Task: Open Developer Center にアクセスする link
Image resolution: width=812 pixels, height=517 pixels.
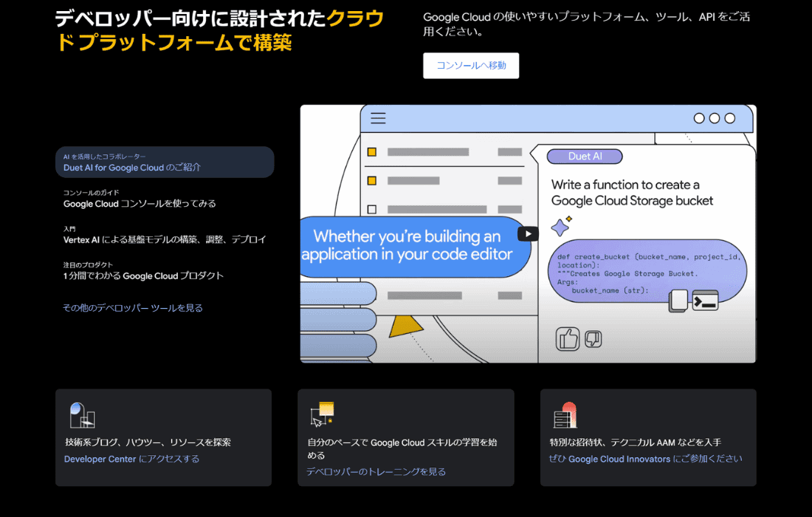Action: click(x=131, y=459)
